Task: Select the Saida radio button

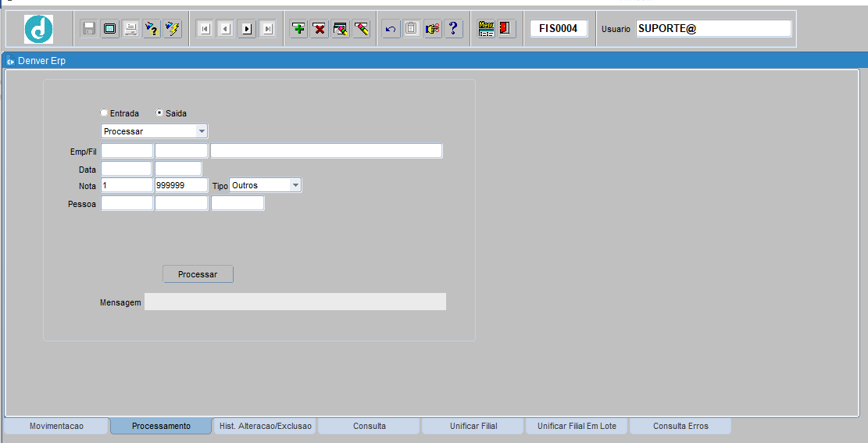Action: click(x=160, y=113)
